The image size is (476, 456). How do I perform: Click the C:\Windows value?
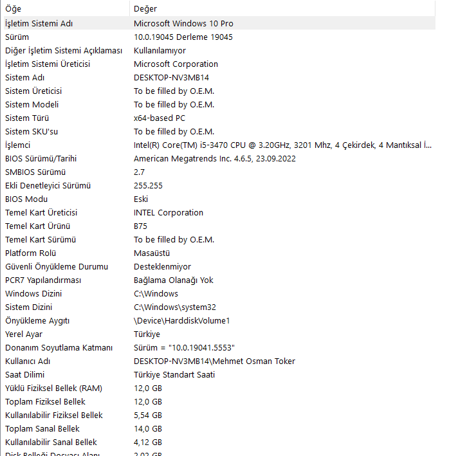click(156, 293)
